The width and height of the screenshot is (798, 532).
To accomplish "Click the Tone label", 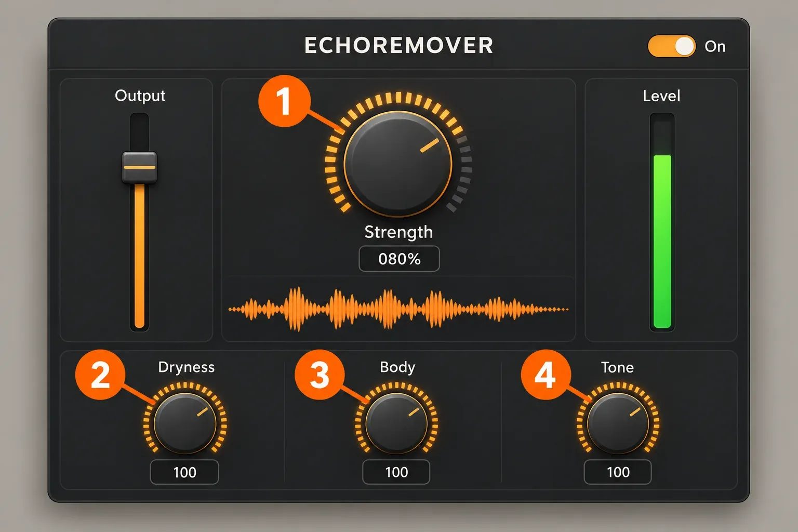I will pyautogui.click(x=617, y=367).
